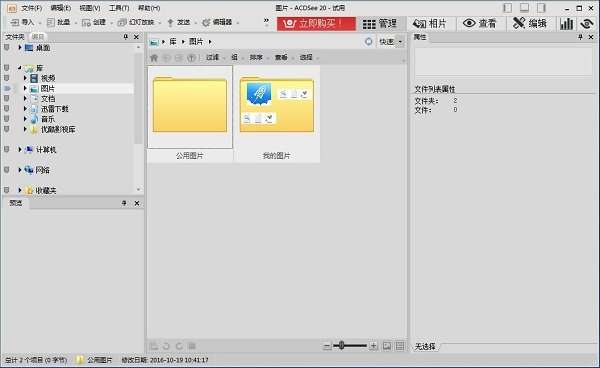Click the home icon in the filter bar
The image size is (600, 368).
[154, 58]
